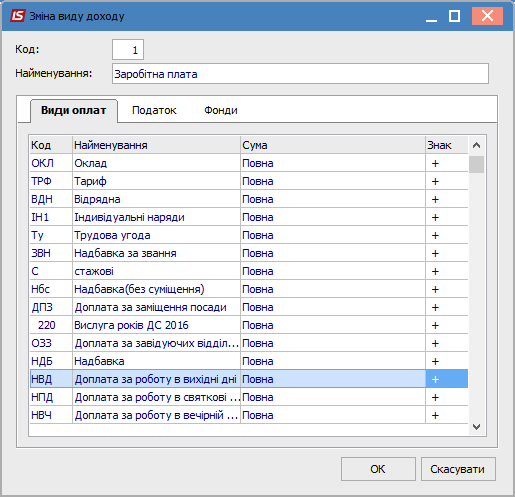Click the scrollbar up arrow

(476, 145)
